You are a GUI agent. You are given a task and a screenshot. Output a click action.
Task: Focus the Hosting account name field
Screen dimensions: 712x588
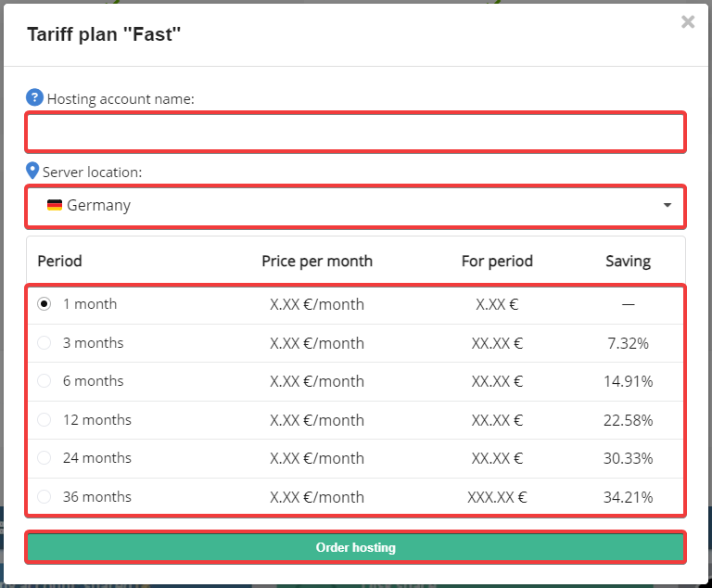pos(355,133)
